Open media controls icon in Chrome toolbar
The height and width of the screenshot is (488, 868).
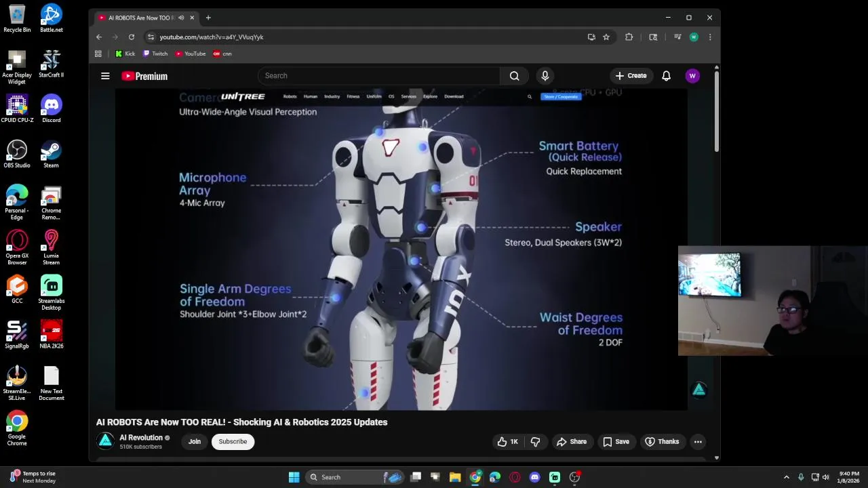click(677, 37)
